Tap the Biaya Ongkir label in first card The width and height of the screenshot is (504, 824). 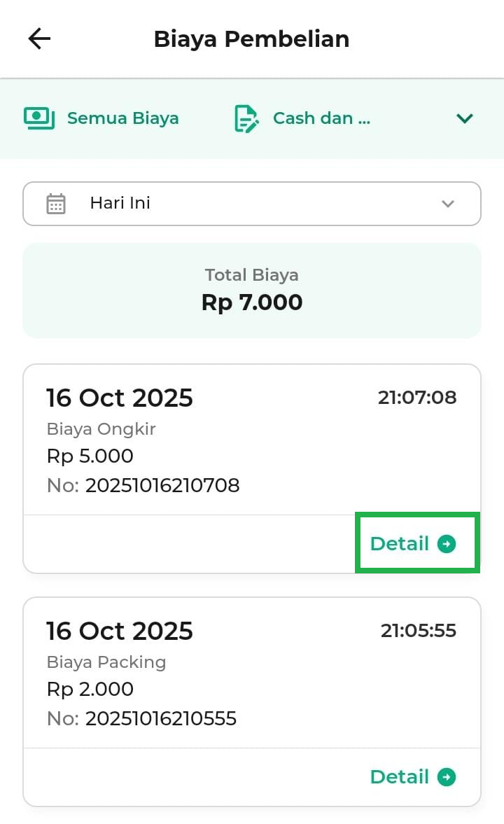pyautogui.click(x=101, y=428)
